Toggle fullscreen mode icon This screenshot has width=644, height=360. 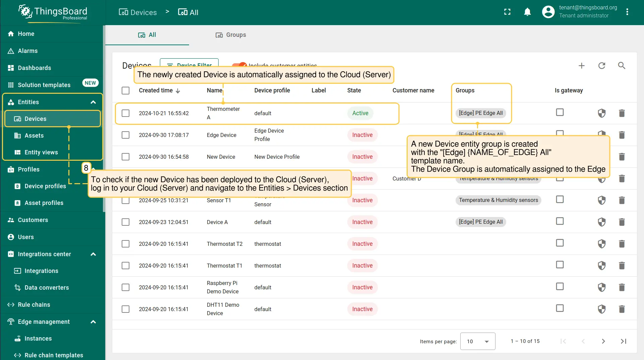click(507, 12)
